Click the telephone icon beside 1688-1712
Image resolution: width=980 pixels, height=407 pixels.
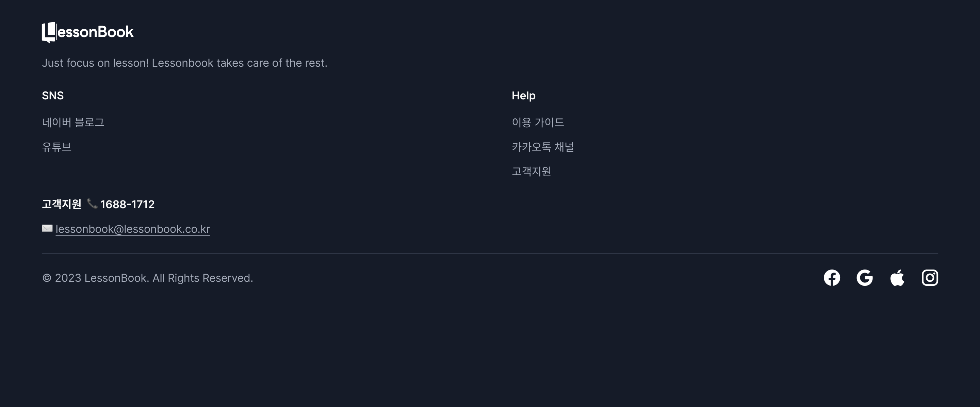[x=92, y=204]
